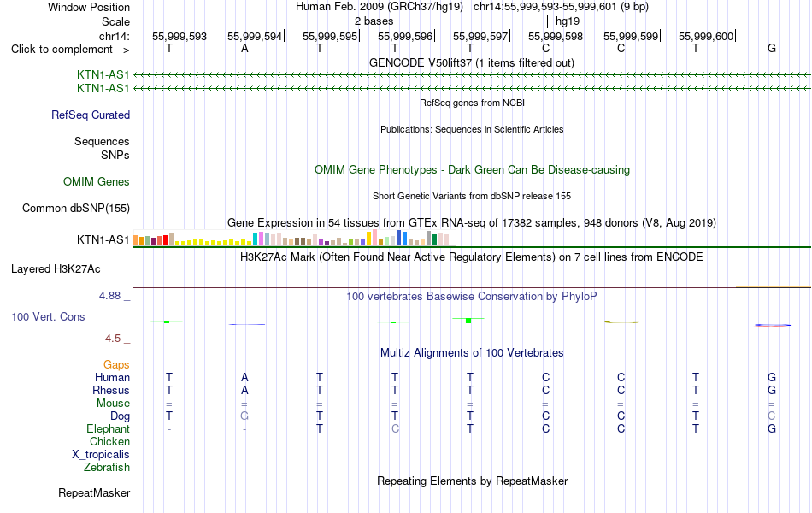Select the X_tropicalis alignment row label
Screen dimensions: 812x513
(101, 455)
